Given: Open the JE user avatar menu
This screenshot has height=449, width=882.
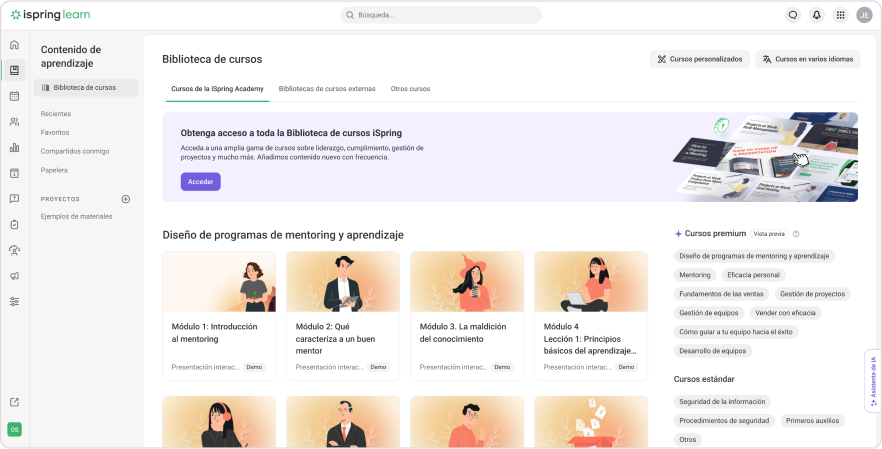Looking at the screenshot, I should [864, 15].
